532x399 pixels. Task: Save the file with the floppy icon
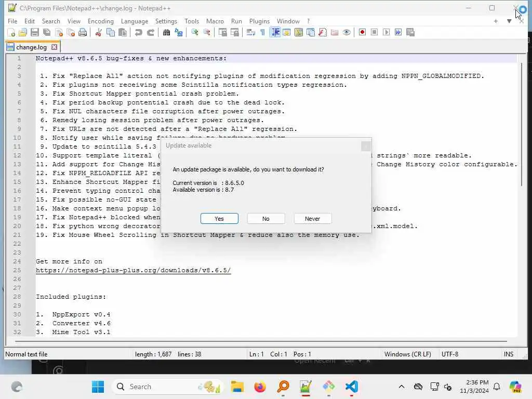pyautogui.click(x=35, y=33)
